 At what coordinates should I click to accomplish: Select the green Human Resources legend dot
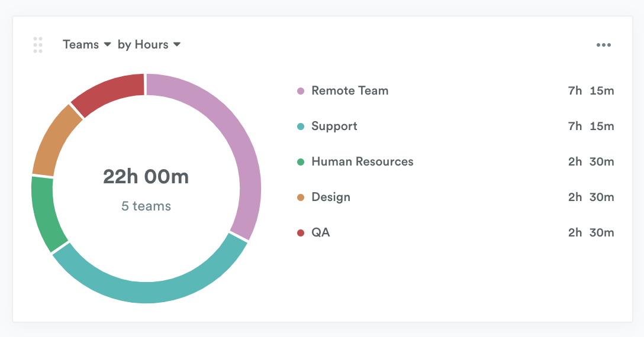tap(301, 162)
